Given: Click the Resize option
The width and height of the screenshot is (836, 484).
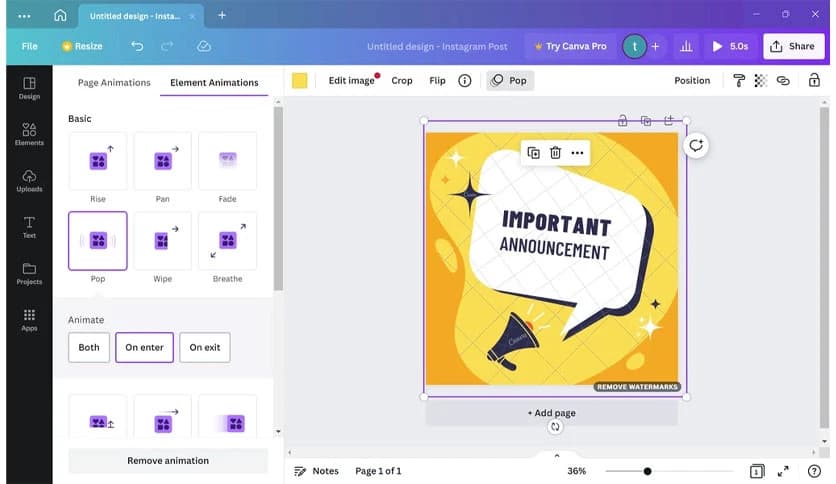Looking at the screenshot, I should click(82, 46).
